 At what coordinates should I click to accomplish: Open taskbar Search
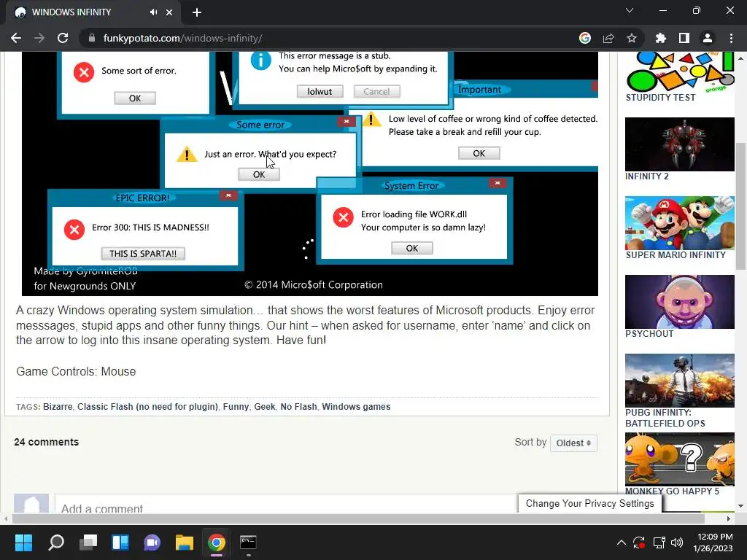[x=55, y=542]
